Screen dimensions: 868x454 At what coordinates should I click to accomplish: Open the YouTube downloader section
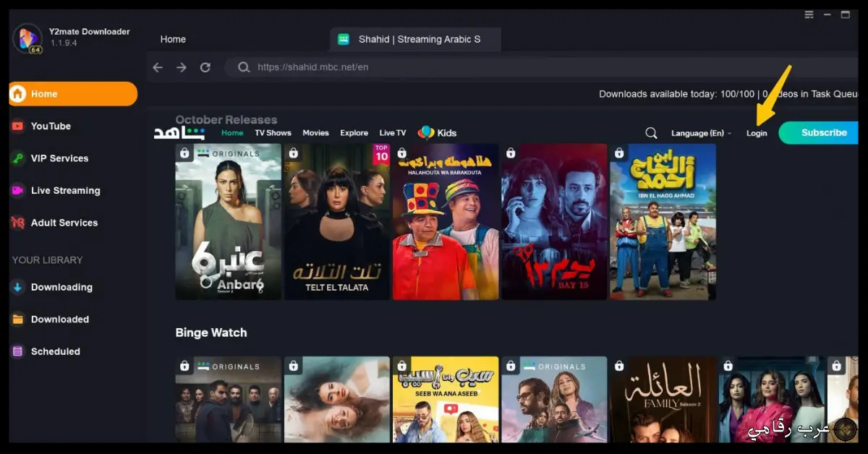(x=51, y=126)
